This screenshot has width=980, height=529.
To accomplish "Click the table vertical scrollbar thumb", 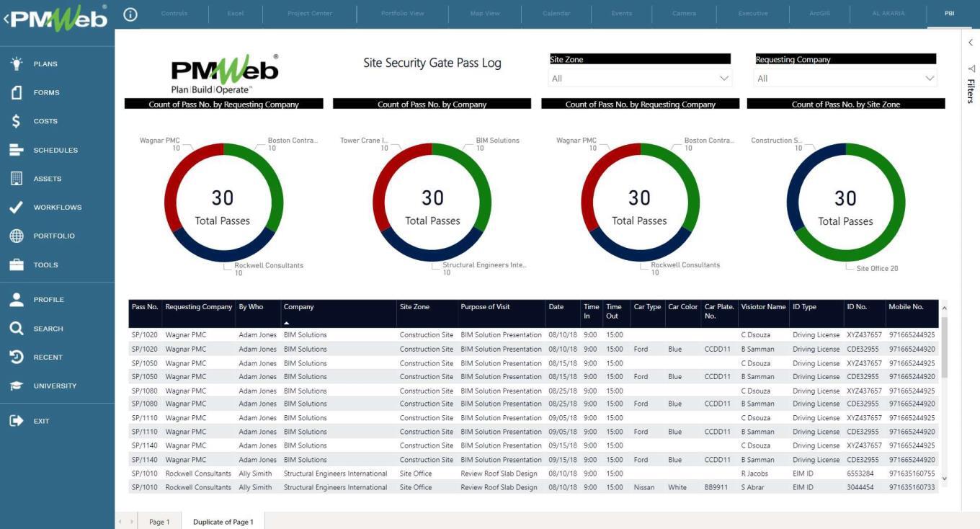I will tap(944, 347).
